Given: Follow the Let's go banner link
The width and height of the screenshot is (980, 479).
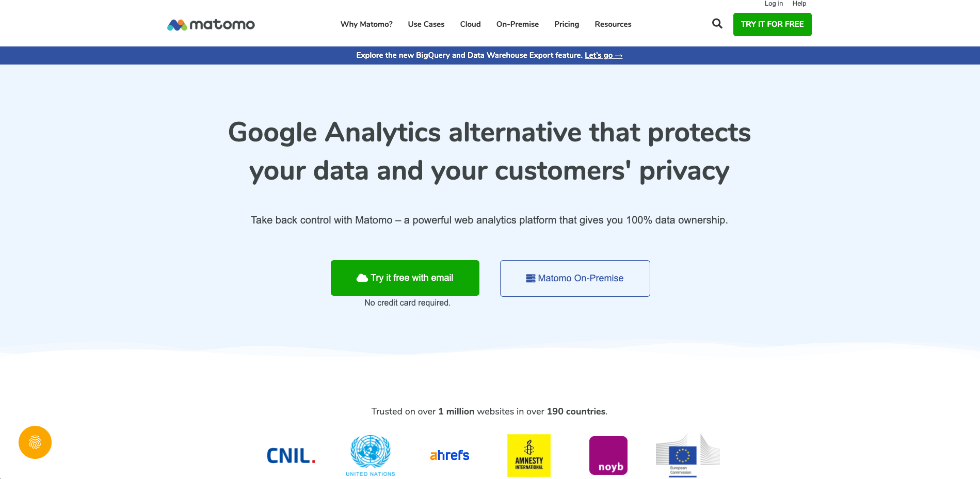Looking at the screenshot, I should [x=603, y=55].
